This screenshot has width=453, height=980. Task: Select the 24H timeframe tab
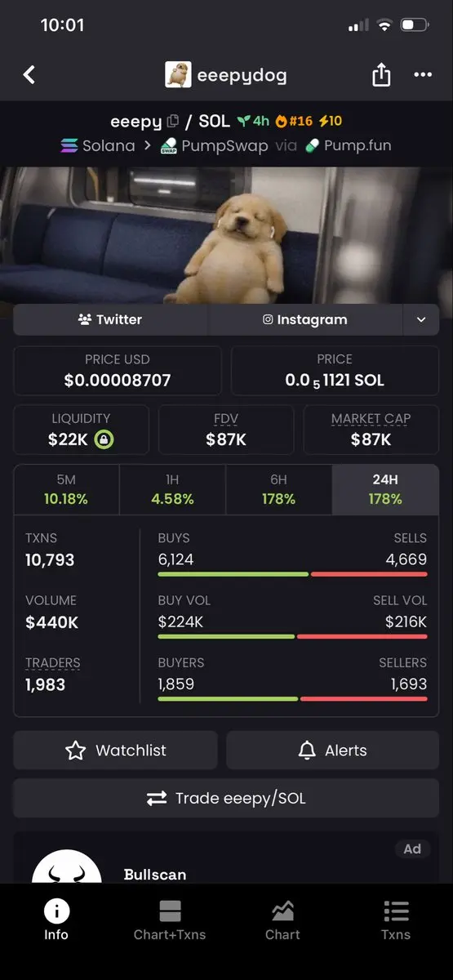[385, 489]
